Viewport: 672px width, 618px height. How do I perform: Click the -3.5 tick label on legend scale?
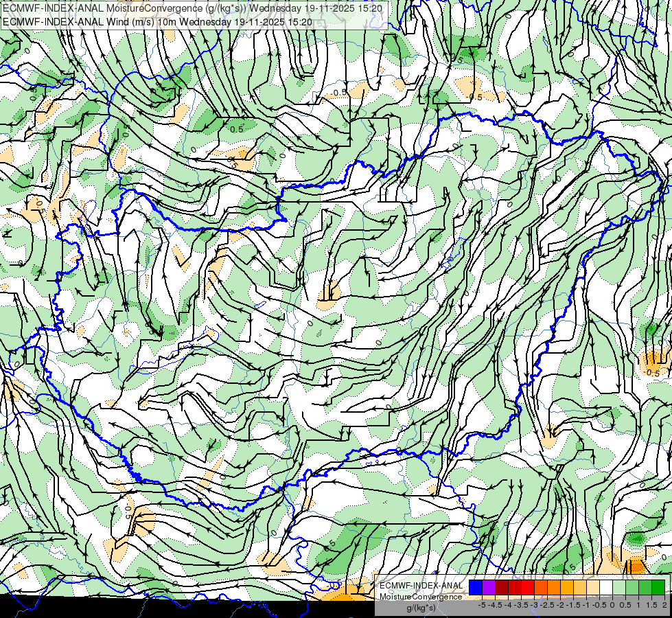coord(521,605)
